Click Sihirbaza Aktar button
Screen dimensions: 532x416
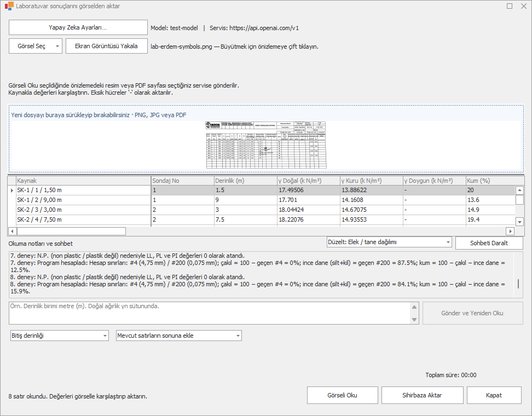click(422, 395)
